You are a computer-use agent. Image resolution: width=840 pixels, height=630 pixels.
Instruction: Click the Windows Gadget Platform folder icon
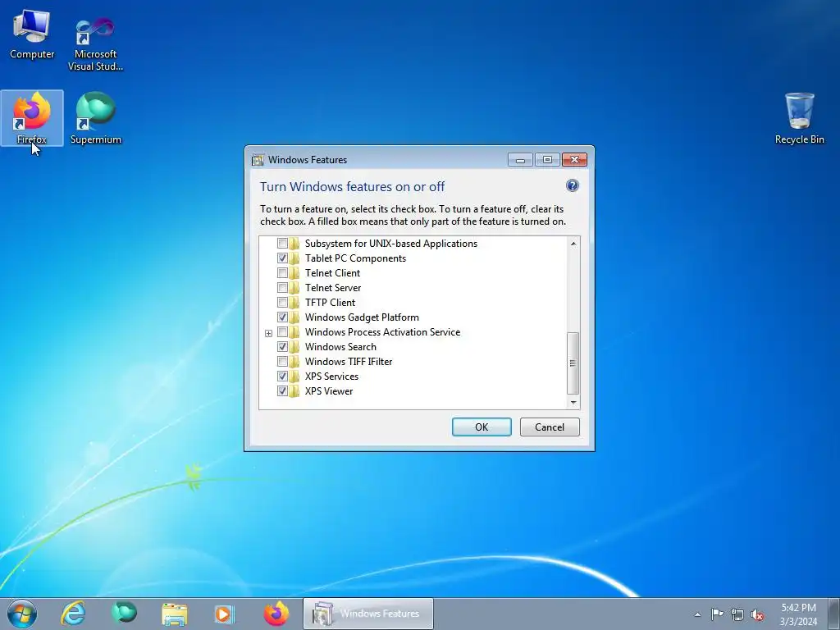point(294,317)
